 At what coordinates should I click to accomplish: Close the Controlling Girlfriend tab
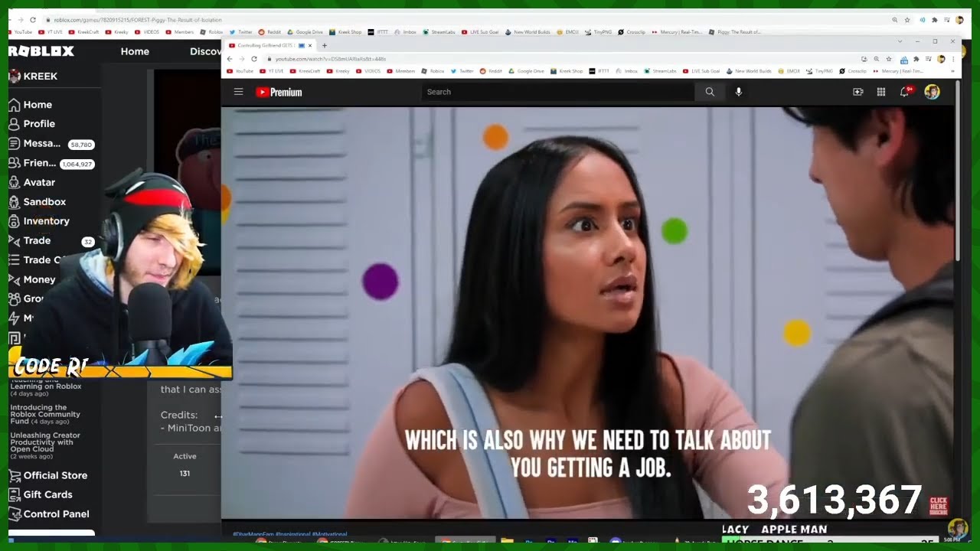[x=310, y=46]
